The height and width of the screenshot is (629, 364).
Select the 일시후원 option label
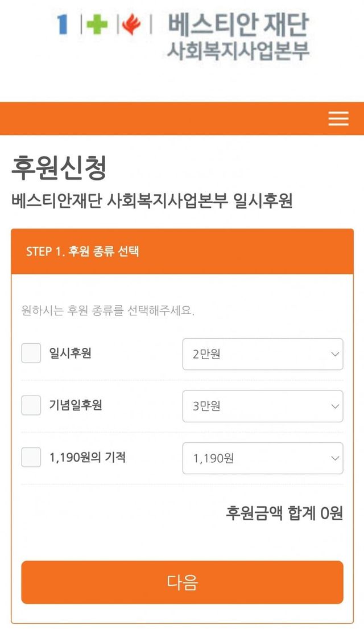71,353
